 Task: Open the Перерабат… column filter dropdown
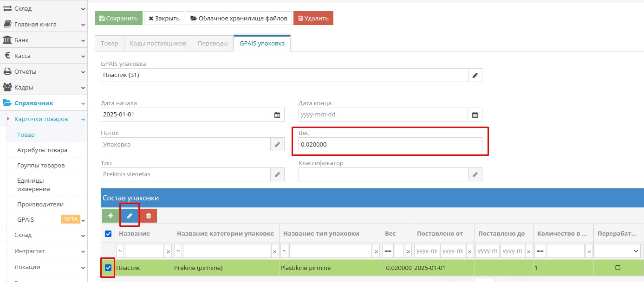[617, 251]
